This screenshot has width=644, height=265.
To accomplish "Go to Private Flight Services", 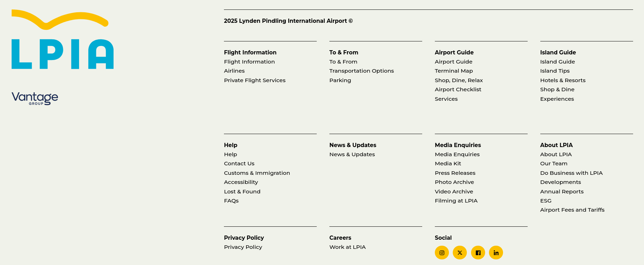I will (255, 80).
